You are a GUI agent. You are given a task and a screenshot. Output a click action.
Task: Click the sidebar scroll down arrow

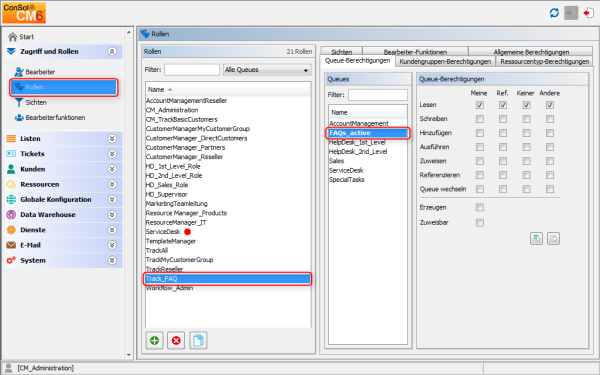pos(129,355)
